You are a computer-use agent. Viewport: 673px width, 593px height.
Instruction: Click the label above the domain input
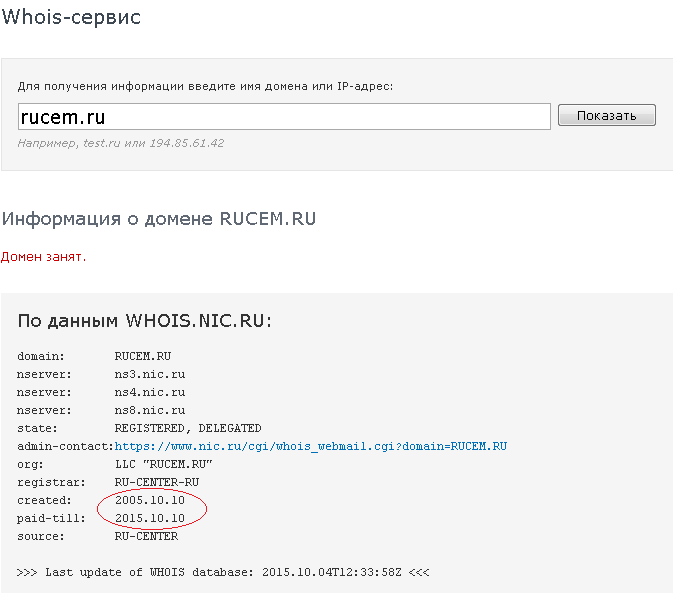[x=205, y=86]
